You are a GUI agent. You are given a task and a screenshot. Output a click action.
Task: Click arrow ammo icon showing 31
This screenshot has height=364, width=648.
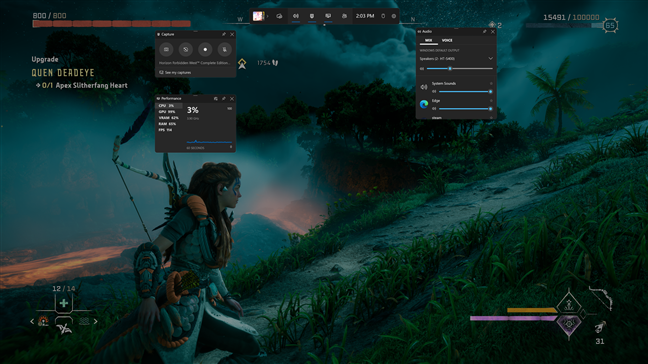600,328
